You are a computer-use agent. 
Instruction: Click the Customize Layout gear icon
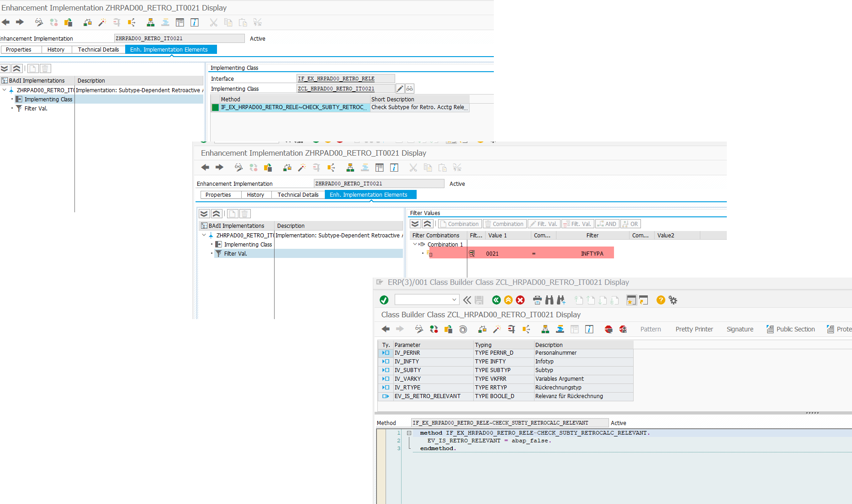(673, 300)
